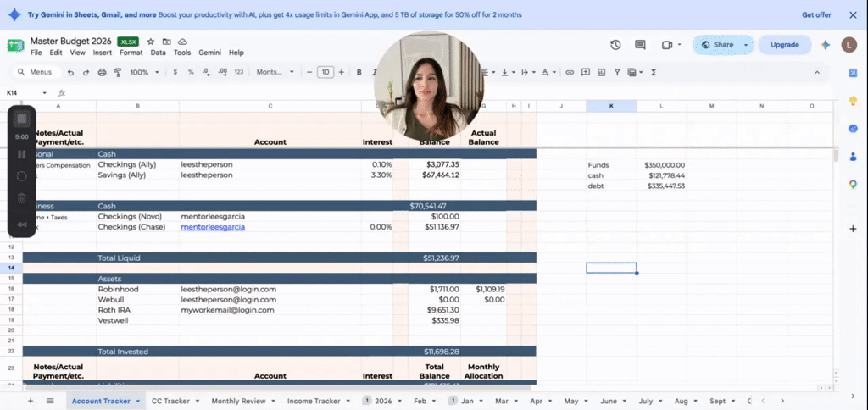Open the zoom 100% dropdown

pos(144,73)
